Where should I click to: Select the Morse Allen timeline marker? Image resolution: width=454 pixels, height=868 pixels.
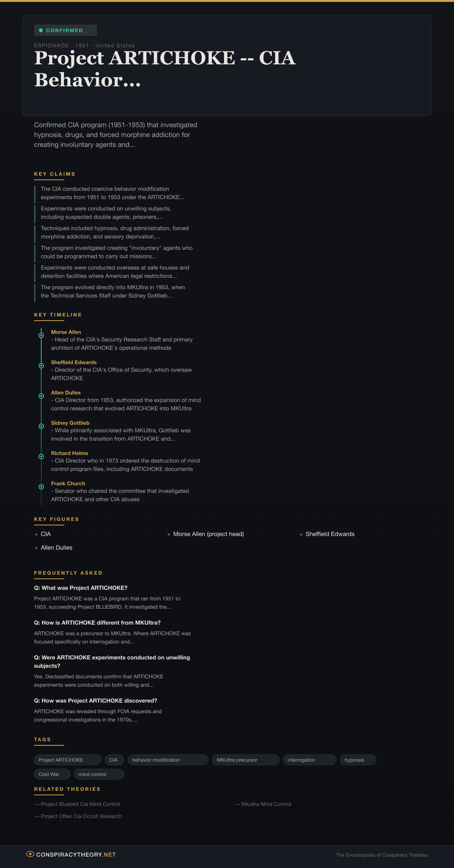pyautogui.click(x=41, y=335)
